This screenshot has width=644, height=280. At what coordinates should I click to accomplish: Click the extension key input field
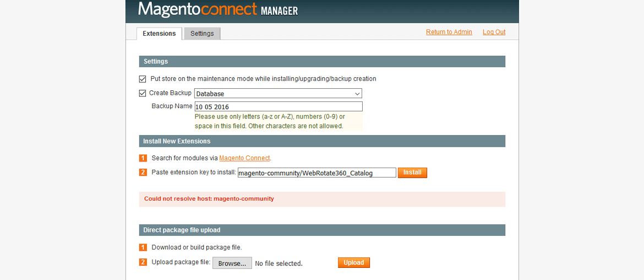pos(316,173)
